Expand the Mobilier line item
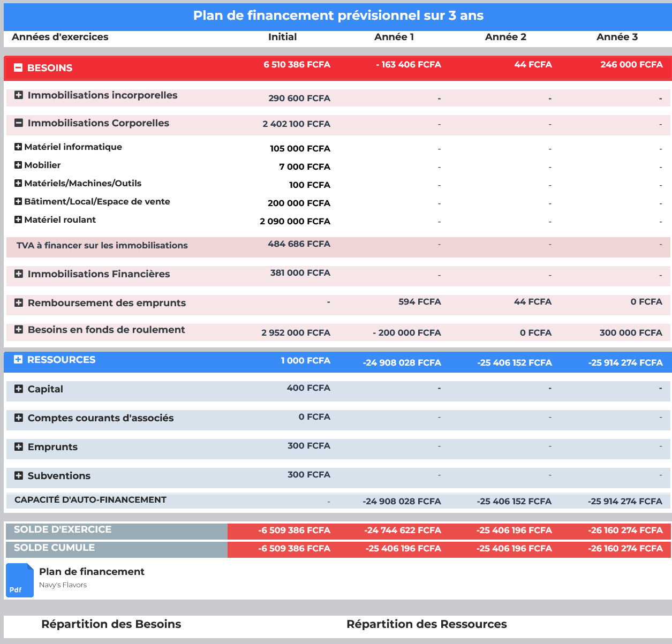This screenshot has width=672, height=644. click(x=18, y=165)
